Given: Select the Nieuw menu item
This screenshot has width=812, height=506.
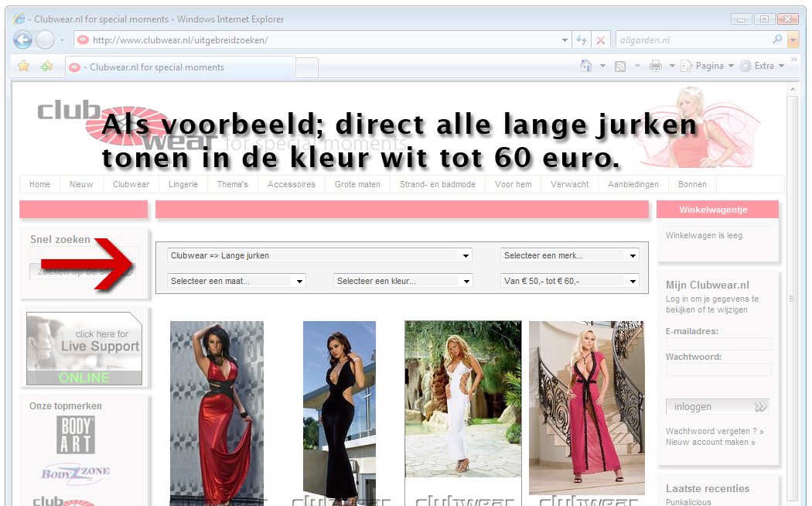Looking at the screenshot, I should click(81, 184).
